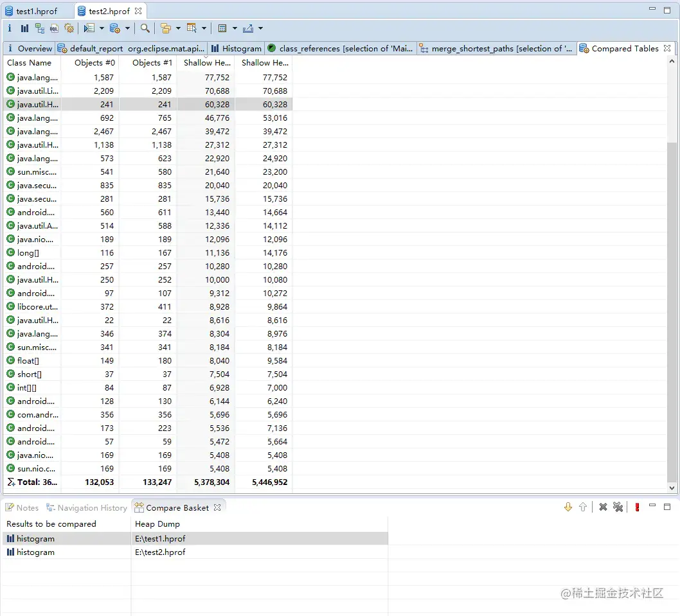Screen dimensions: 680x616
Task: Expand the group-by dropdown arrow
Action: tap(178, 29)
